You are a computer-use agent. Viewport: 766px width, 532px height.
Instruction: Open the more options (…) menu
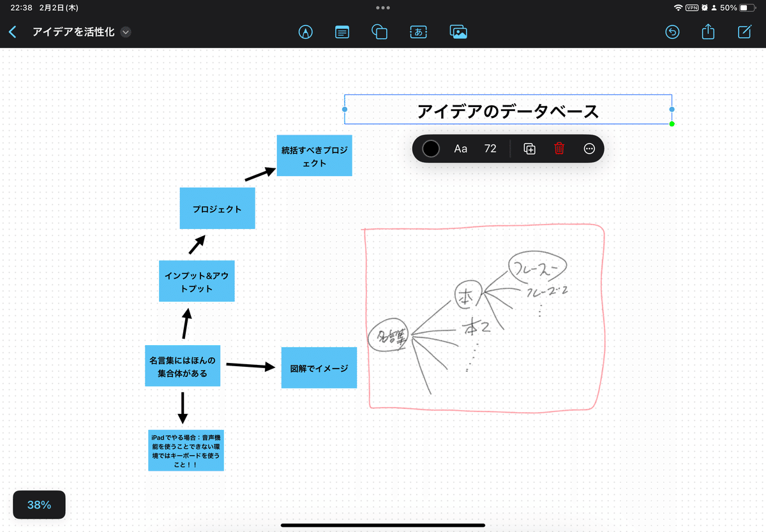[x=589, y=148]
